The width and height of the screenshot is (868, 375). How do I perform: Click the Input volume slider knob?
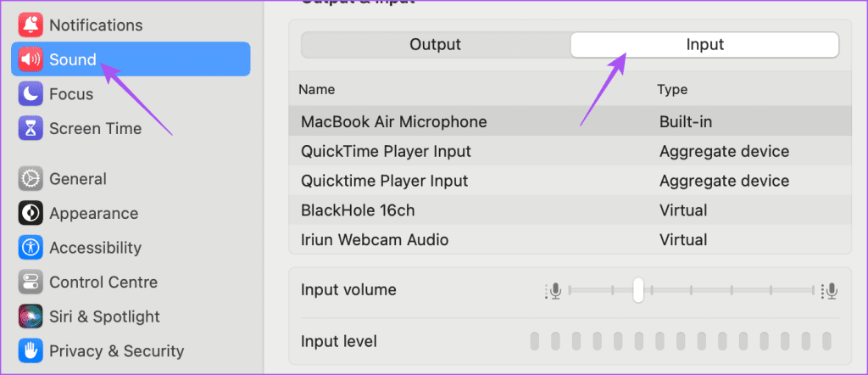click(638, 289)
